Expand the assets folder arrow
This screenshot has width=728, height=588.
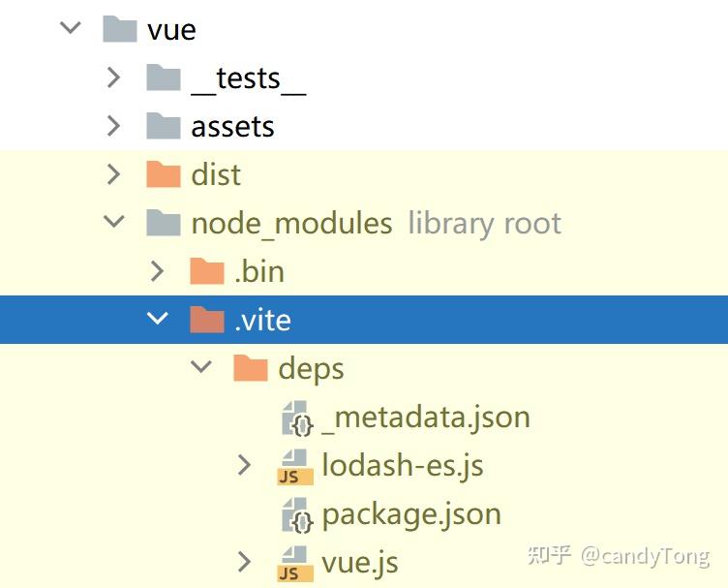pyautogui.click(x=114, y=125)
